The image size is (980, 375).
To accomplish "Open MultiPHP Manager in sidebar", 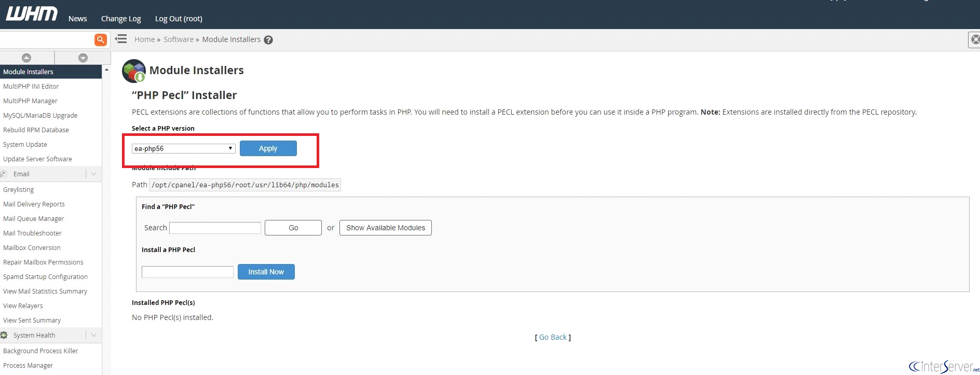I will [30, 101].
